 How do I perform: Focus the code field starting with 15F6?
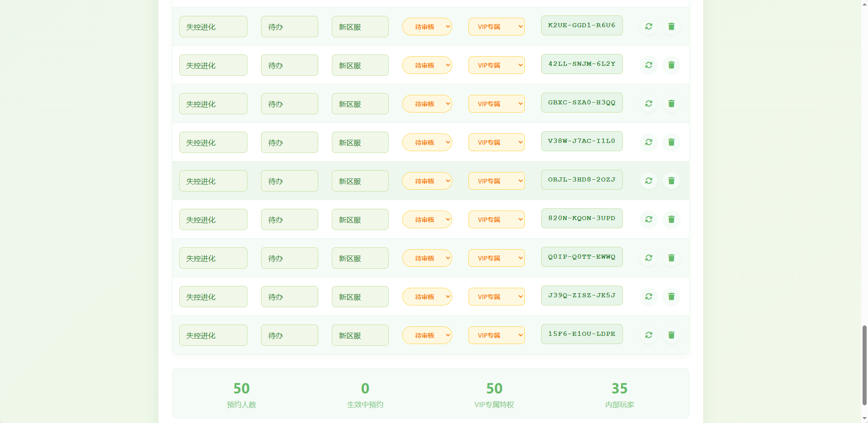582,334
